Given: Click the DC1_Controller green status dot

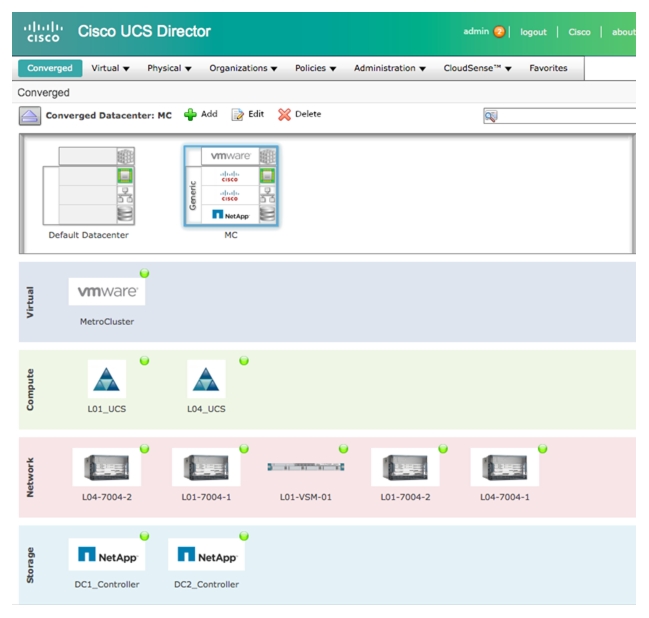Looking at the screenshot, I should (x=144, y=536).
